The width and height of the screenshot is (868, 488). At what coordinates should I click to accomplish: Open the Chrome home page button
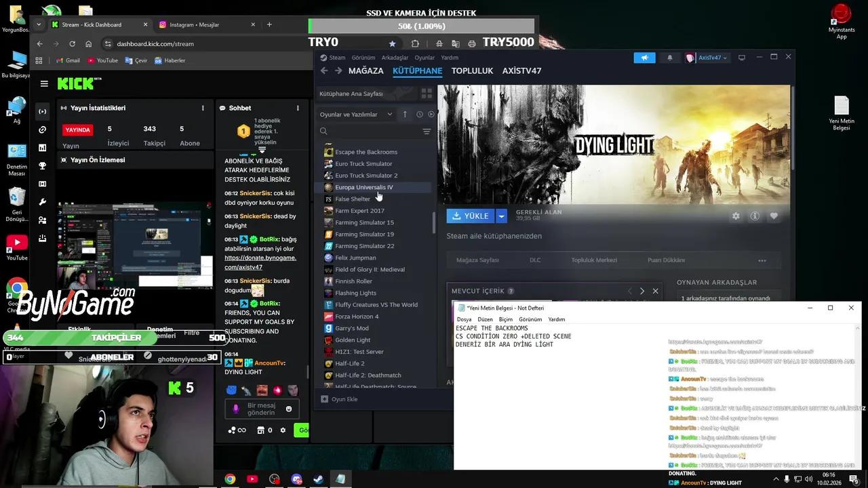(88, 43)
